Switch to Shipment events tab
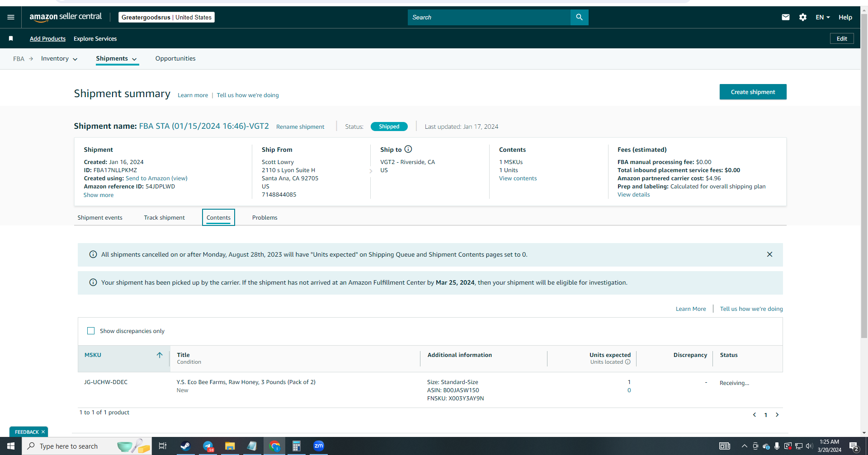Image resolution: width=868 pixels, height=455 pixels. point(100,217)
